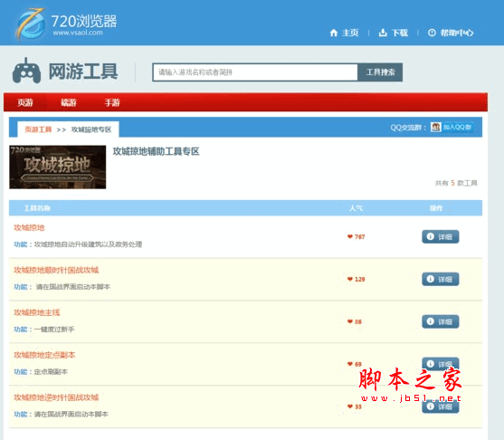Click 详细 button for 攻城掠地定点副本

(441, 364)
